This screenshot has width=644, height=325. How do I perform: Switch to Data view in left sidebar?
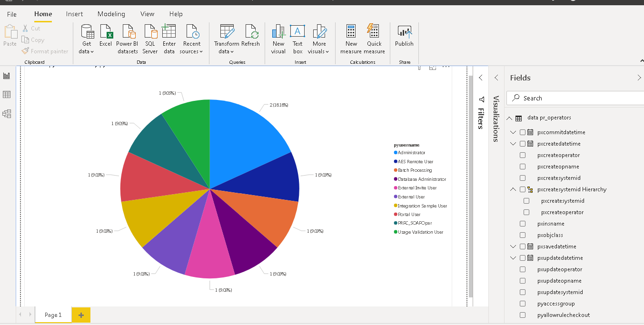coord(7,94)
